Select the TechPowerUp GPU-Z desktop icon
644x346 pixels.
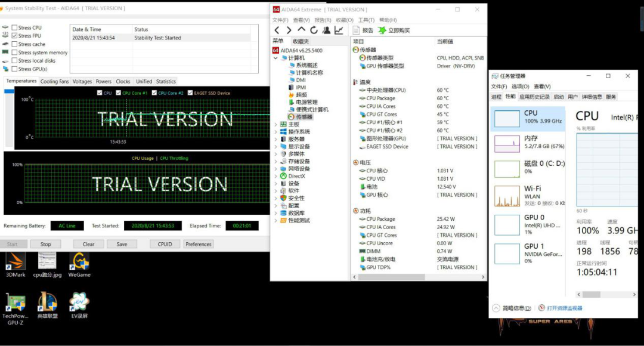[15, 308]
